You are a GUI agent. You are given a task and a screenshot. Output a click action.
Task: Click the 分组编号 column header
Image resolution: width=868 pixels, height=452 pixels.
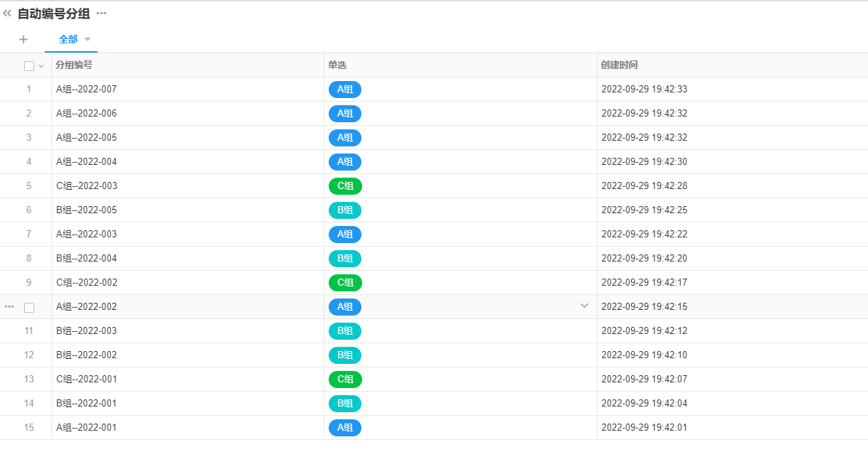tap(74, 65)
